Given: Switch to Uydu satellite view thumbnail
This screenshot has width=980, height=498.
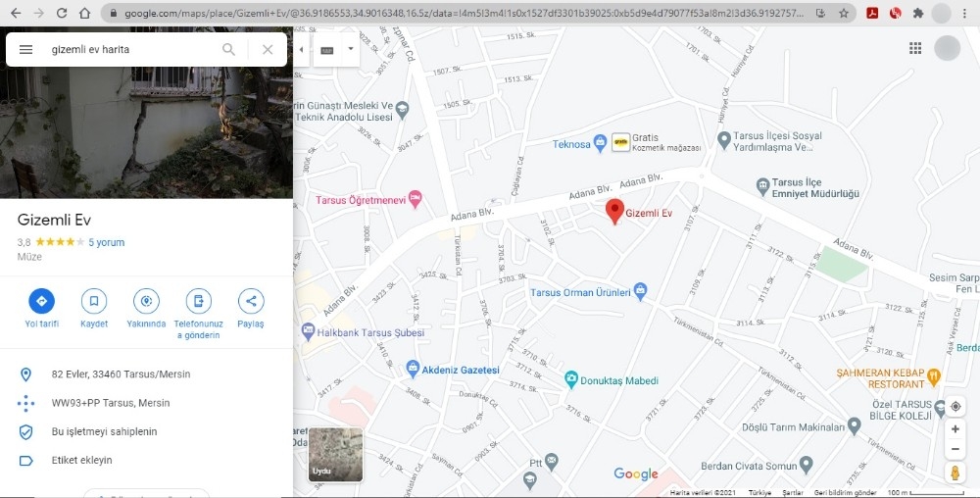Looking at the screenshot, I should pos(335,455).
